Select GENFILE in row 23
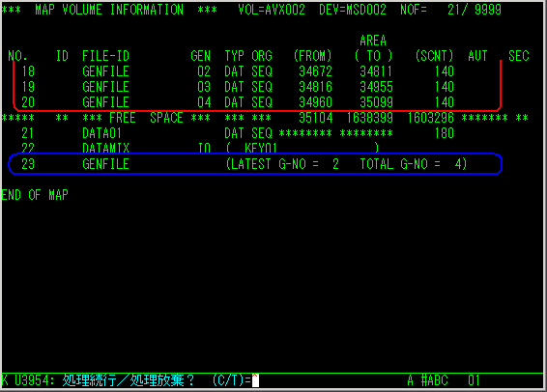 (x=105, y=164)
